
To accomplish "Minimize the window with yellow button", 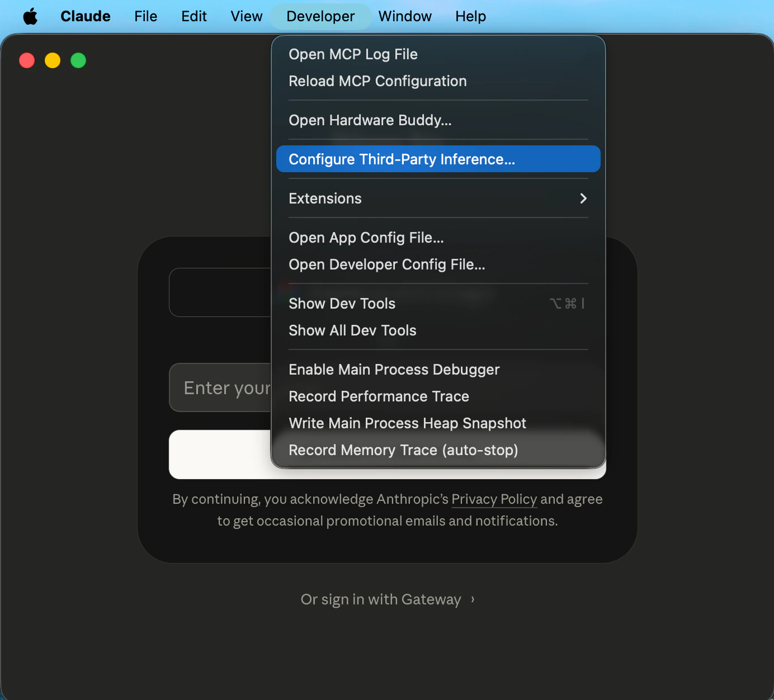I will click(53, 60).
